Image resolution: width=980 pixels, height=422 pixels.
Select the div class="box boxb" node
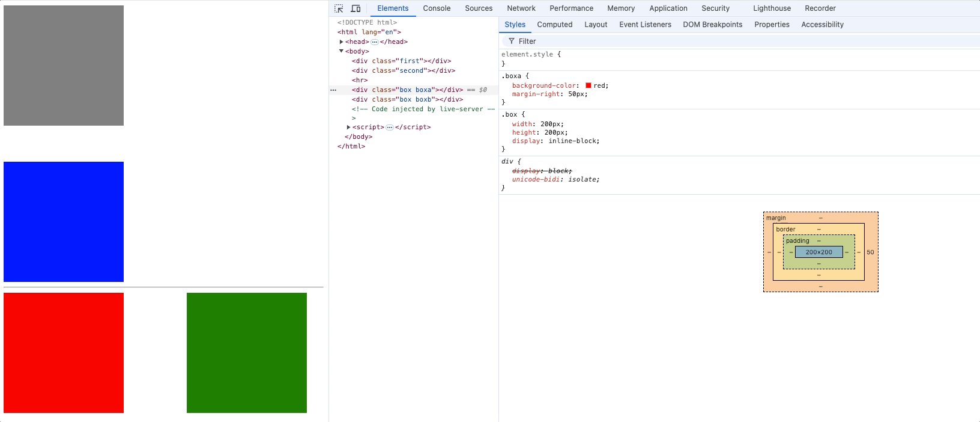407,100
